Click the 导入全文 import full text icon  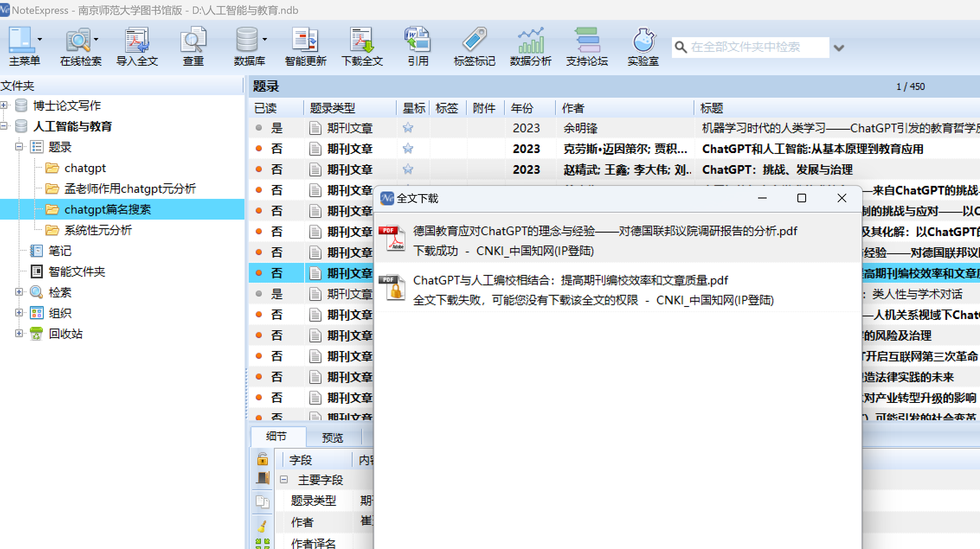pyautogui.click(x=137, y=39)
